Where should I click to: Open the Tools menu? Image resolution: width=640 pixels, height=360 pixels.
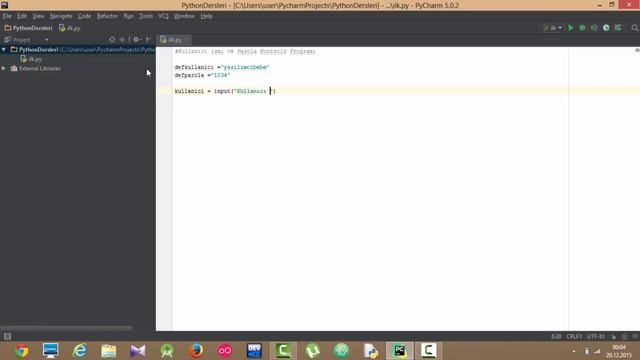point(146,16)
